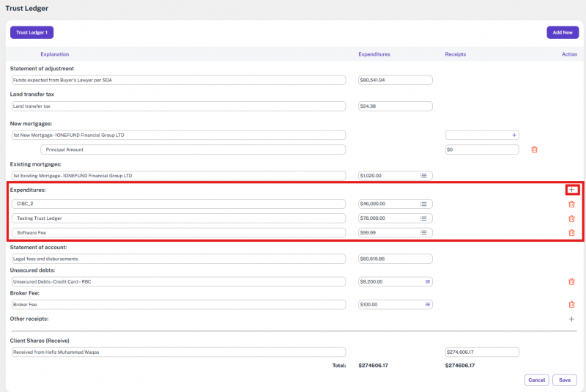586x392 pixels.
Task: Delete the Principal Amount mortgage row
Action: [534, 149]
